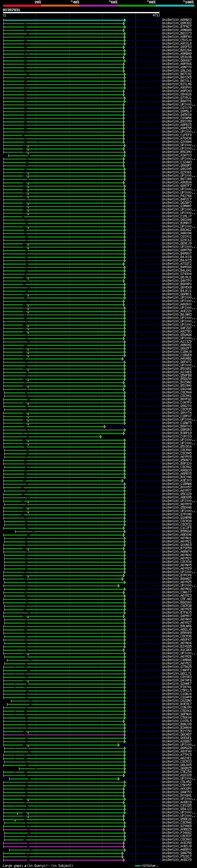Open last hit UniRef100_A0DCY9
Viewport: 197px width, 868px height.
click(x=177, y=860)
